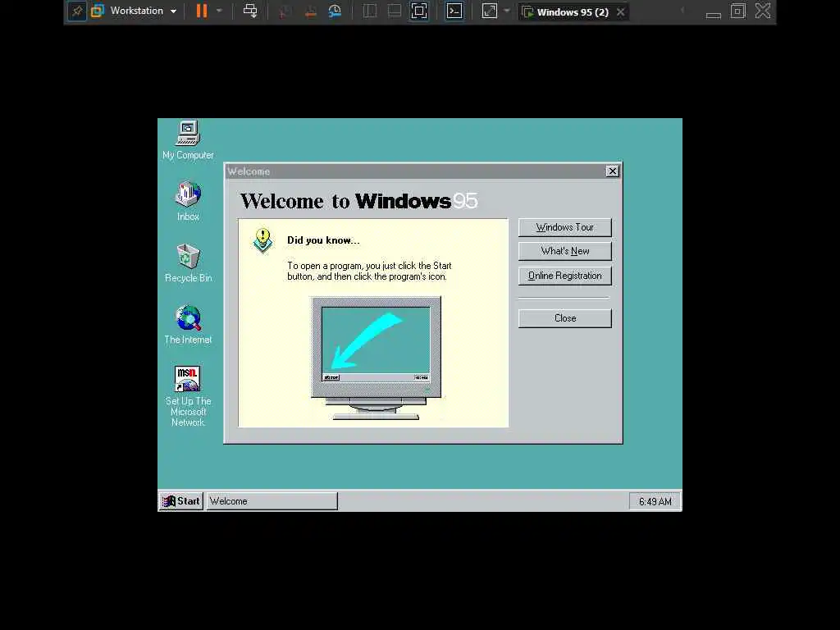The image size is (840, 630).
Task: Click the Windows Tour button
Action: click(564, 227)
